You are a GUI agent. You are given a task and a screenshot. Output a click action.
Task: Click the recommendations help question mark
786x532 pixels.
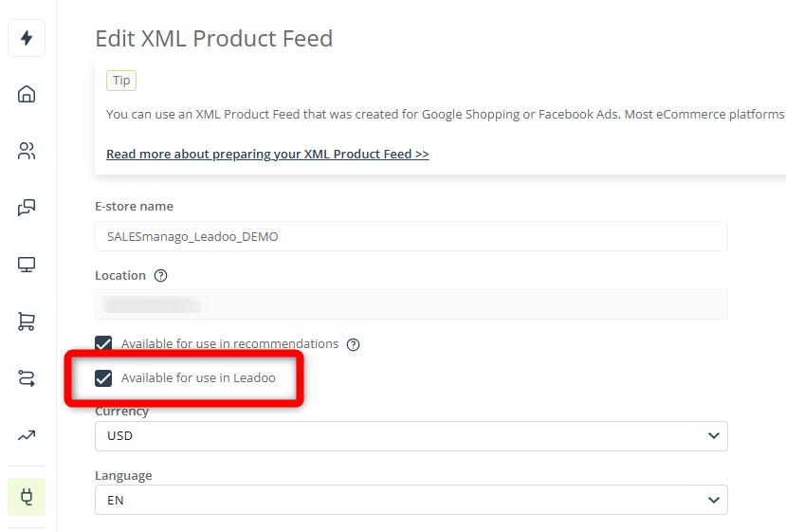[353, 344]
